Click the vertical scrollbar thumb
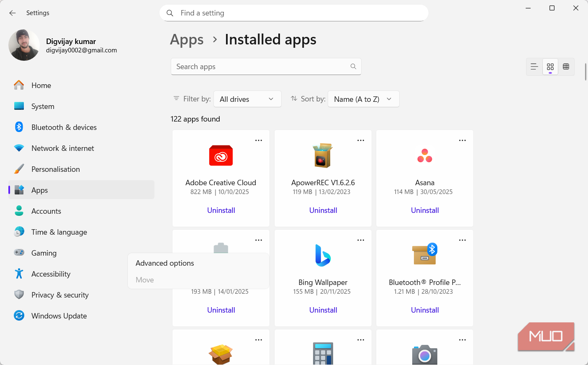Viewport: 588px width, 365px height. point(585,72)
